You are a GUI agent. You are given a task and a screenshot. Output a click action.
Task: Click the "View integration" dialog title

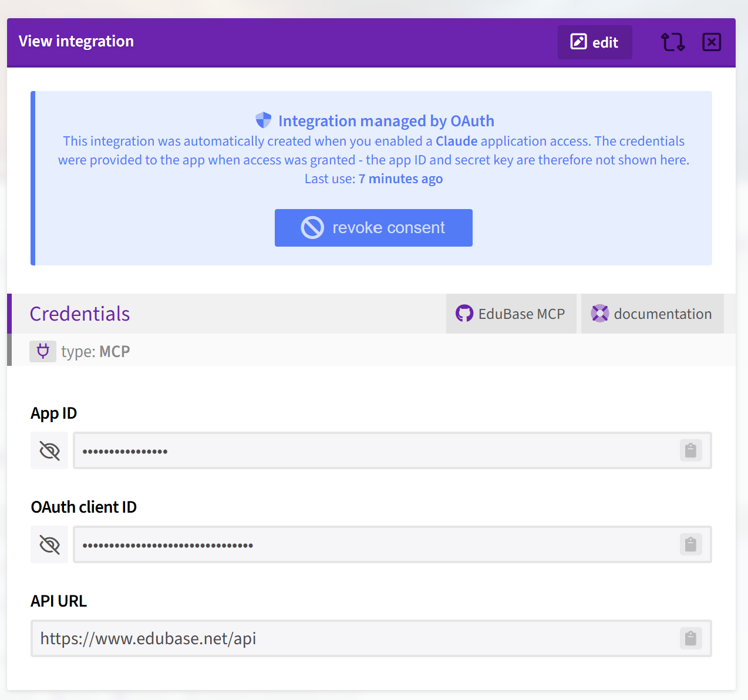pyautogui.click(x=76, y=41)
